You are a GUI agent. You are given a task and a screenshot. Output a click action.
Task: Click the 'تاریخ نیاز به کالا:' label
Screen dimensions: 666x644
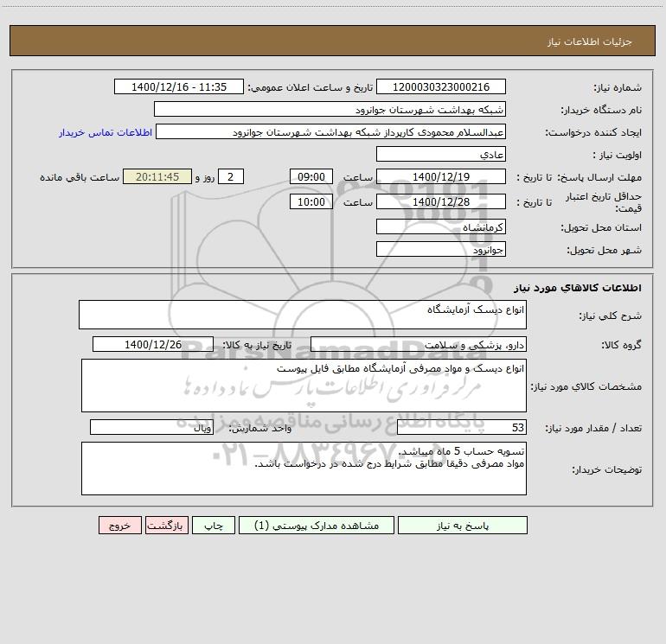[x=257, y=345]
